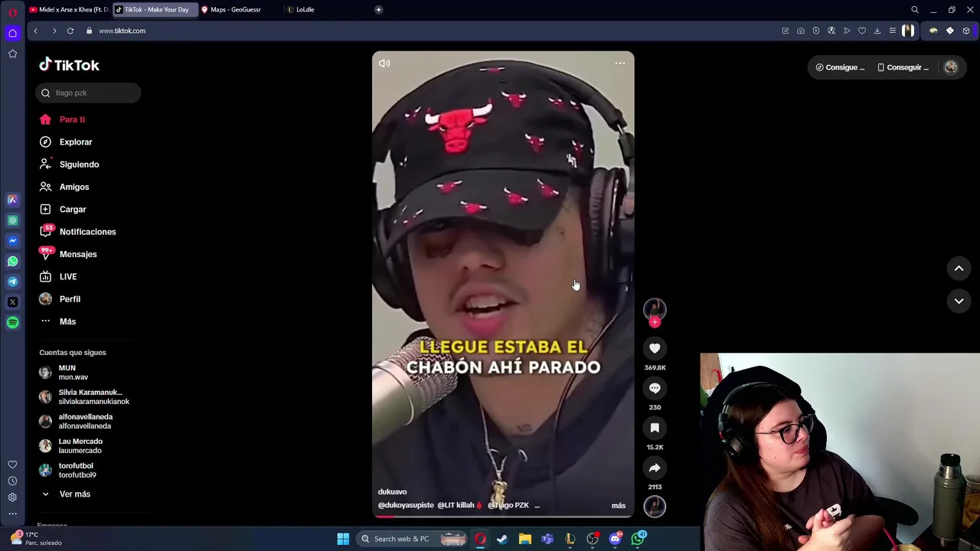Click Conseguir app button
Image resolution: width=980 pixels, height=551 pixels.
[x=903, y=67]
